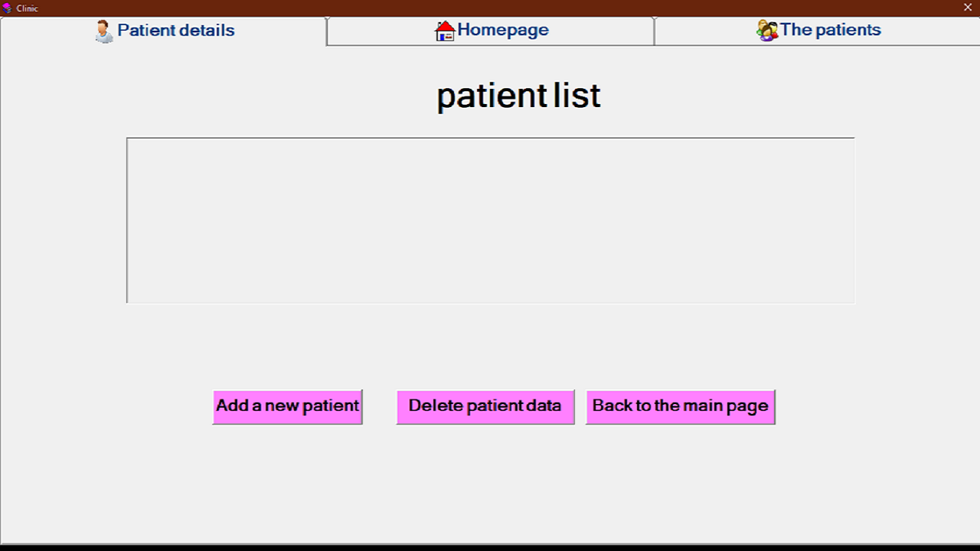This screenshot has height=551, width=980.
Task: Open the Clinic window system menu icon
Action: [8, 8]
